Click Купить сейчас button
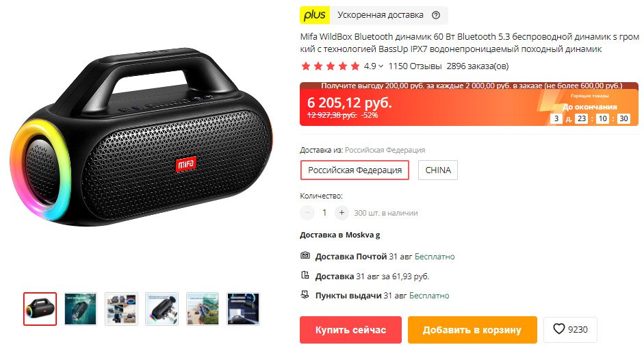Screen dimensions: 644x347 tap(350, 330)
